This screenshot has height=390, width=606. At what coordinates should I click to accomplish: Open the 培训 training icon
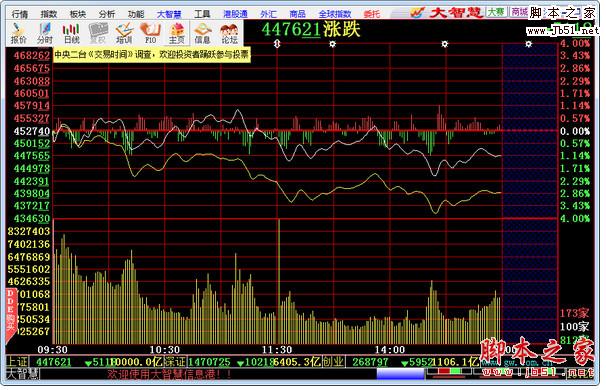124,33
